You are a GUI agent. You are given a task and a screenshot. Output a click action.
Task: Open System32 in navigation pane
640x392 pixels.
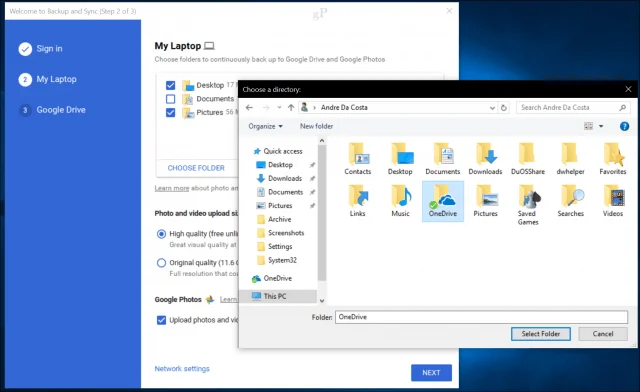(x=277, y=260)
